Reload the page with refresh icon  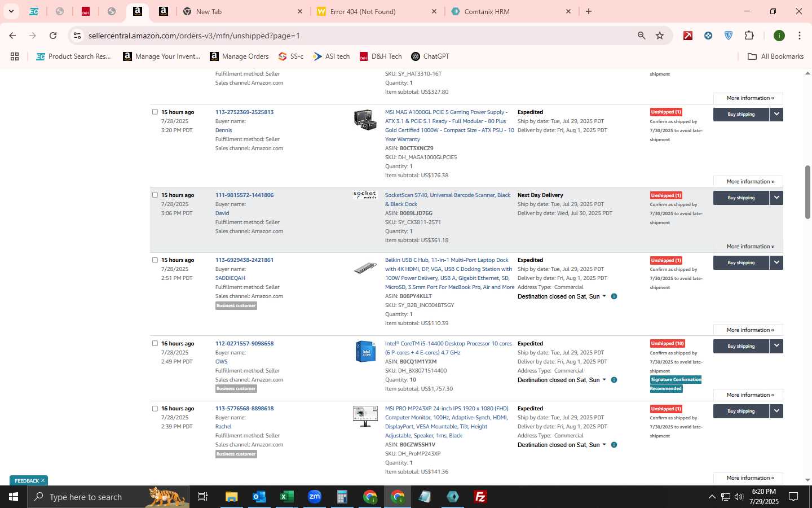pyautogui.click(x=53, y=36)
